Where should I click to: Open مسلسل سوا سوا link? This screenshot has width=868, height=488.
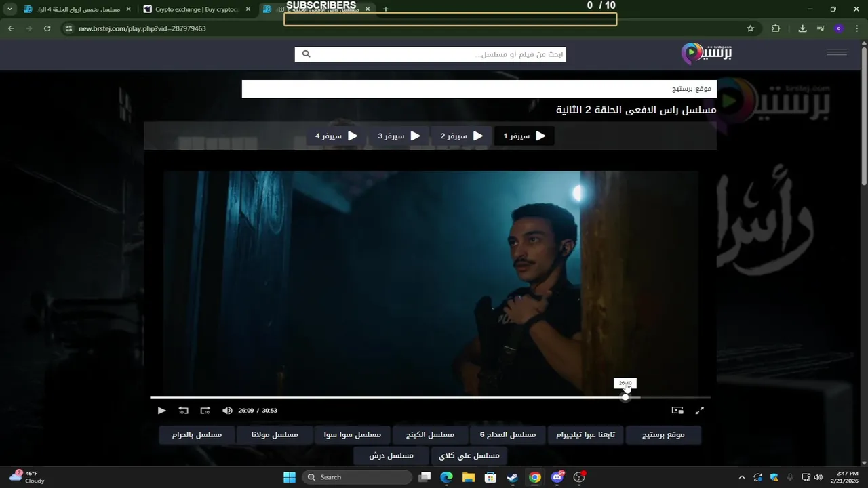click(353, 434)
